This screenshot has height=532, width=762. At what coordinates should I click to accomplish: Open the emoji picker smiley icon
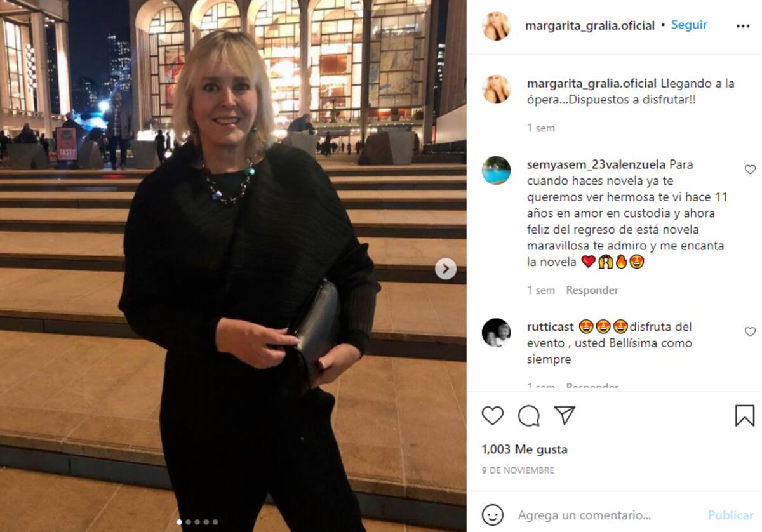492,515
